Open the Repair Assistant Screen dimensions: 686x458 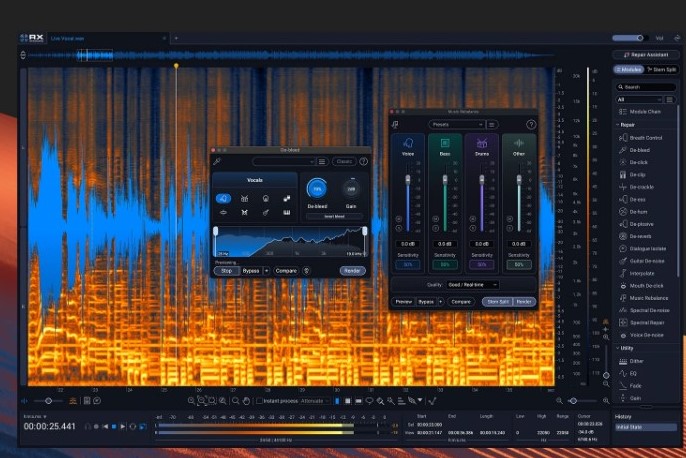point(645,55)
